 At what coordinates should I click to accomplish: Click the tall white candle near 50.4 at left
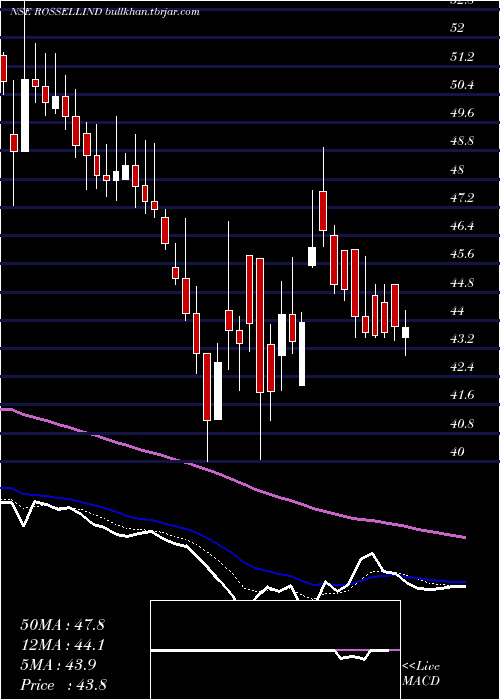25,115
